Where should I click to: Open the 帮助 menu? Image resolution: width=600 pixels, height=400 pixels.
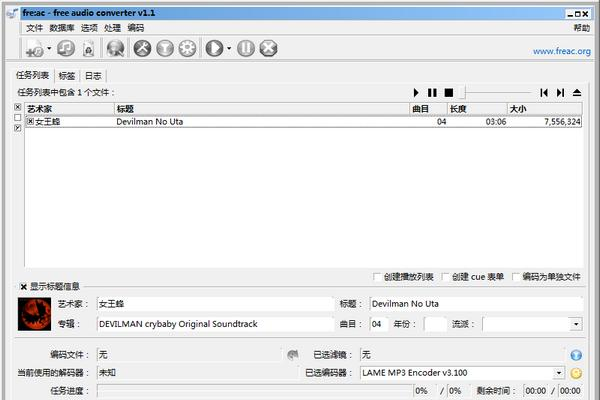point(582,28)
